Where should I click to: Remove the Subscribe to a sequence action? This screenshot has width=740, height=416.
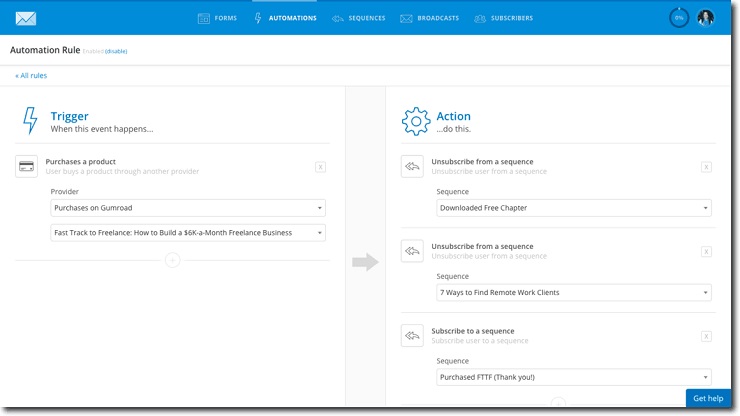tap(706, 336)
